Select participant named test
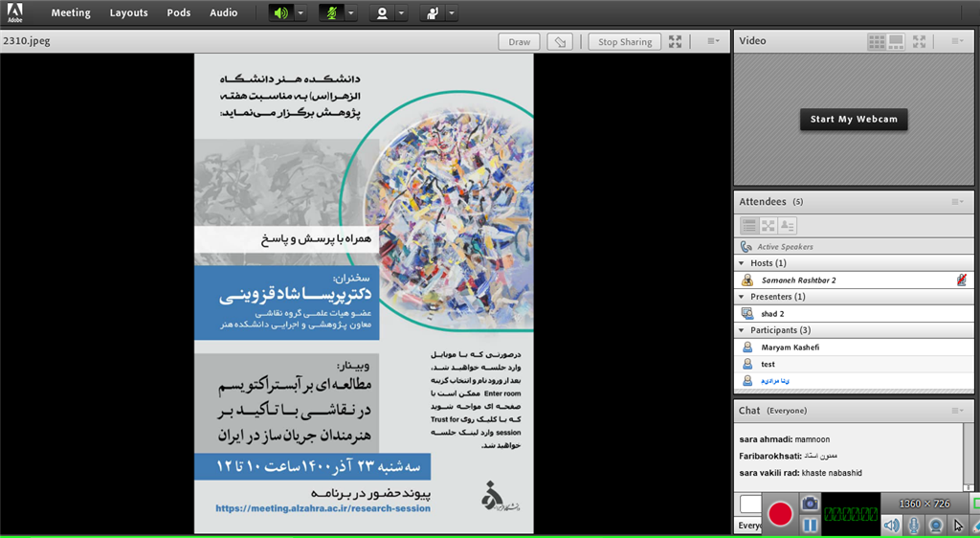This screenshot has height=538, width=980. tap(854, 365)
